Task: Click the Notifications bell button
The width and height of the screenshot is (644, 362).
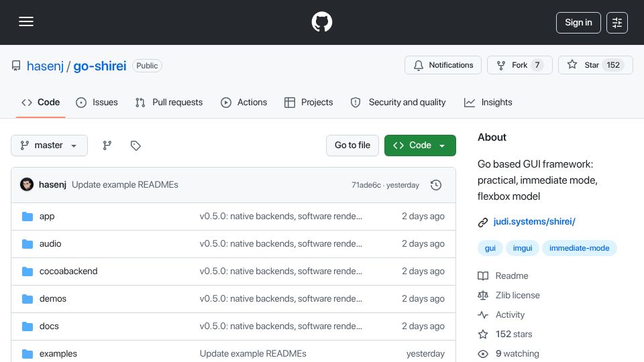Action: coord(443,65)
